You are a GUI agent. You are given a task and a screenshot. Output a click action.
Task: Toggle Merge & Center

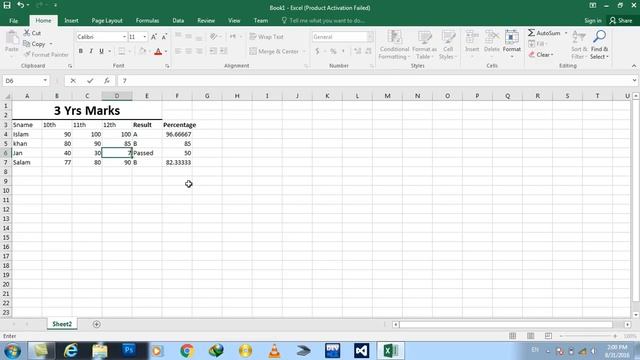point(275,51)
